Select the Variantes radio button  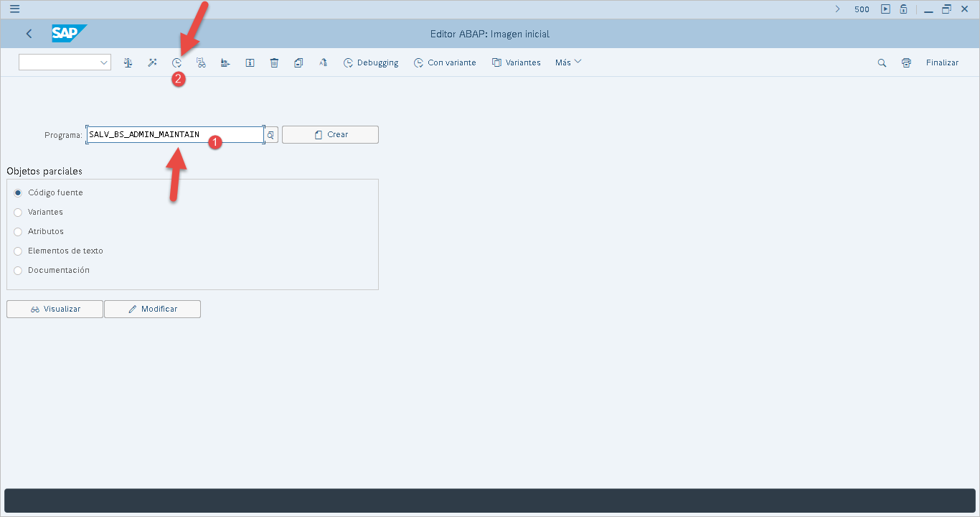pos(18,212)
